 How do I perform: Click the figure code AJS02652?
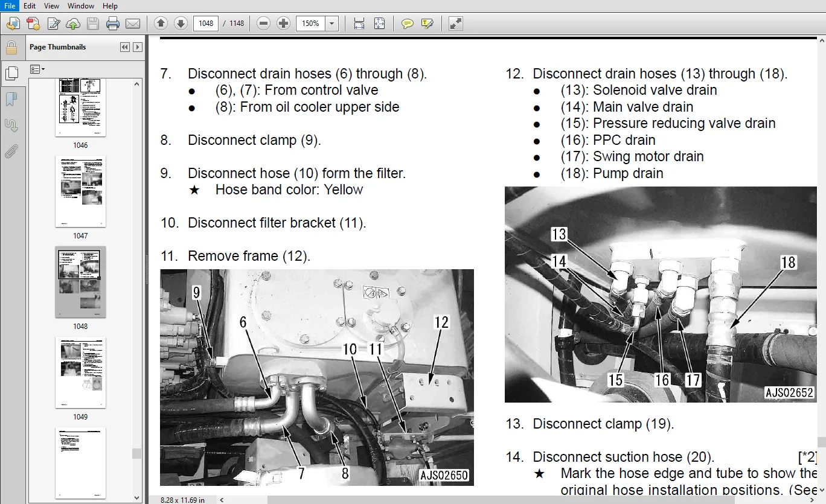click(789, 392)
